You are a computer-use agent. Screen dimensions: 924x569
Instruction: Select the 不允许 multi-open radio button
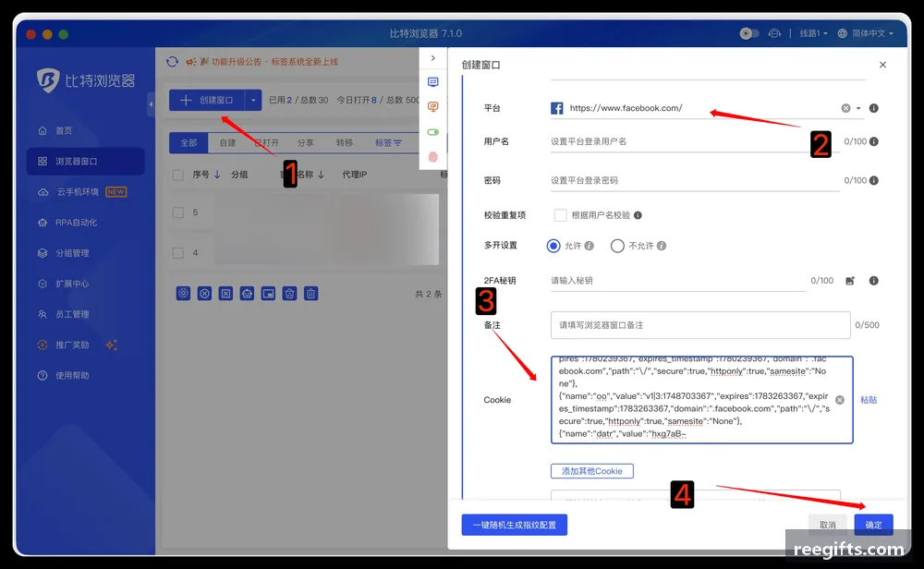(x=617, y=246)
